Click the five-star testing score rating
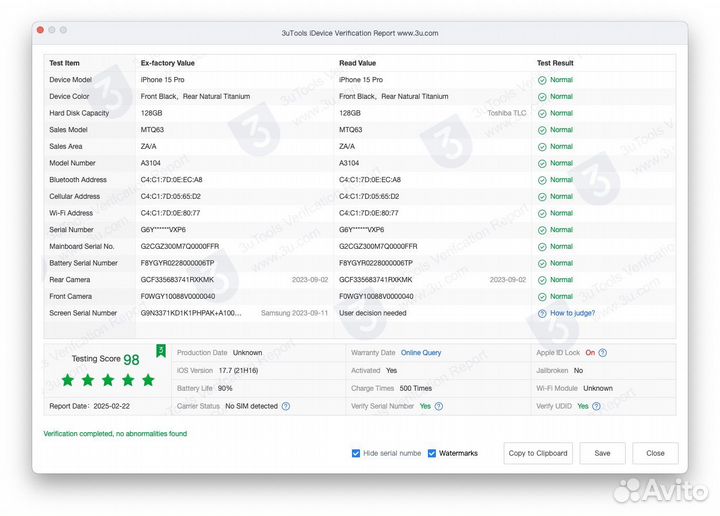 coord(107,380)
